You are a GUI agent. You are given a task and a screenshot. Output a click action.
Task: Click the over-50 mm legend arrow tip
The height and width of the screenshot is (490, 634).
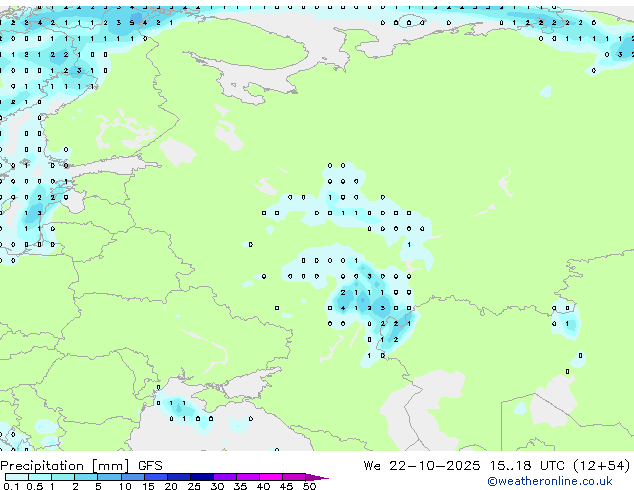(x=317, y=477)
